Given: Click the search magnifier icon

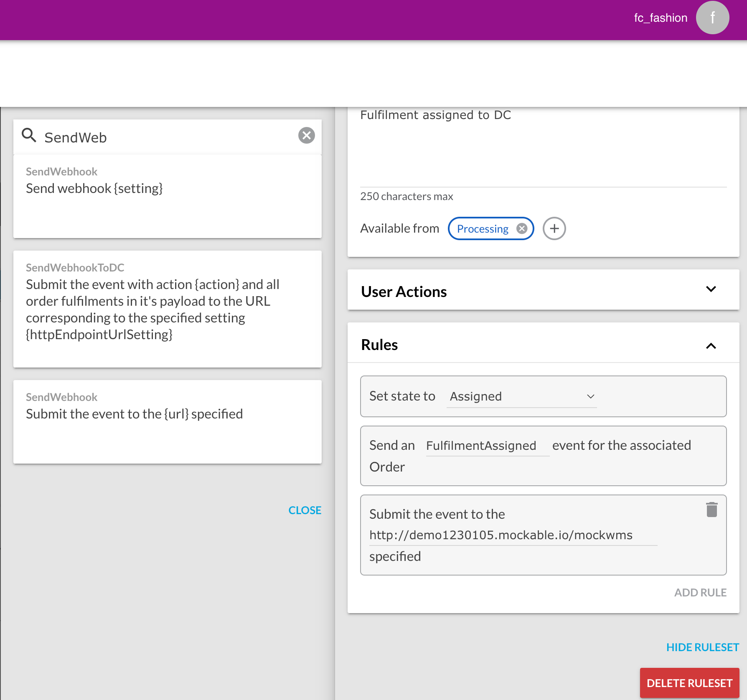Looking at the screenshot, I should click(x=29, y=135).
